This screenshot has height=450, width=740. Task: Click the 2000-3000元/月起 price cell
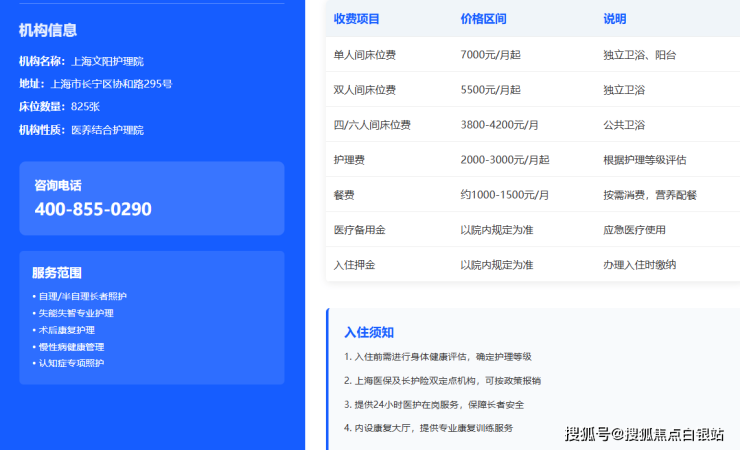point(505,160)
